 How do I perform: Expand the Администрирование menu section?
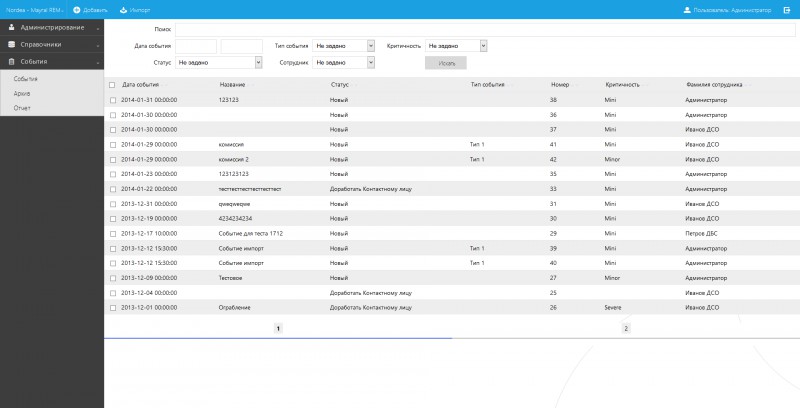coord(52,28)
